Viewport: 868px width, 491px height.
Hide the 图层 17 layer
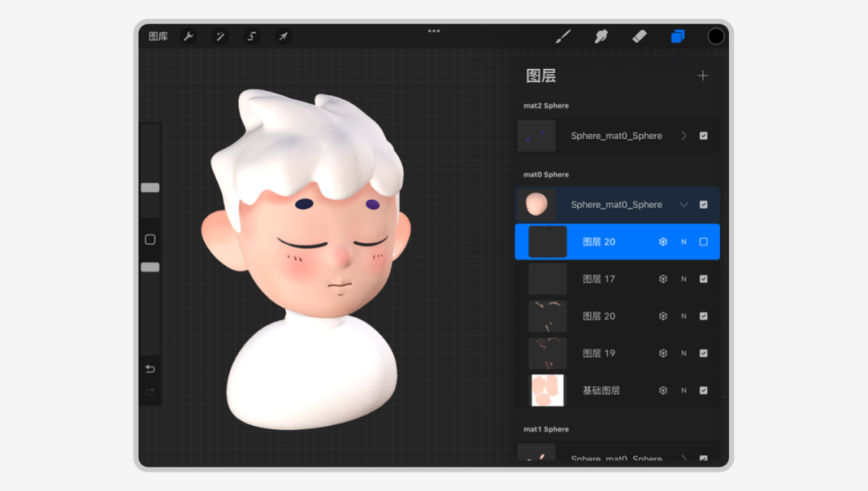point(703,279)
